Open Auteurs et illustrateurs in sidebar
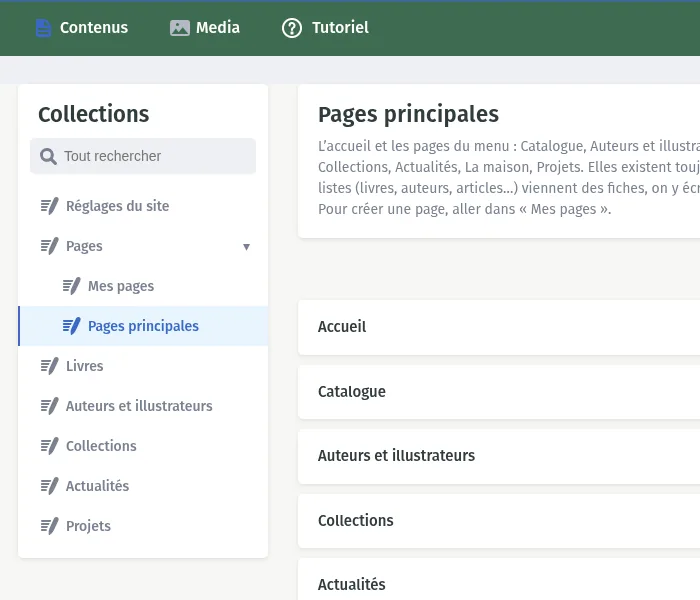The height and width of the screenshot is (600, 700). pyautogui.click(x=143, y=406)
